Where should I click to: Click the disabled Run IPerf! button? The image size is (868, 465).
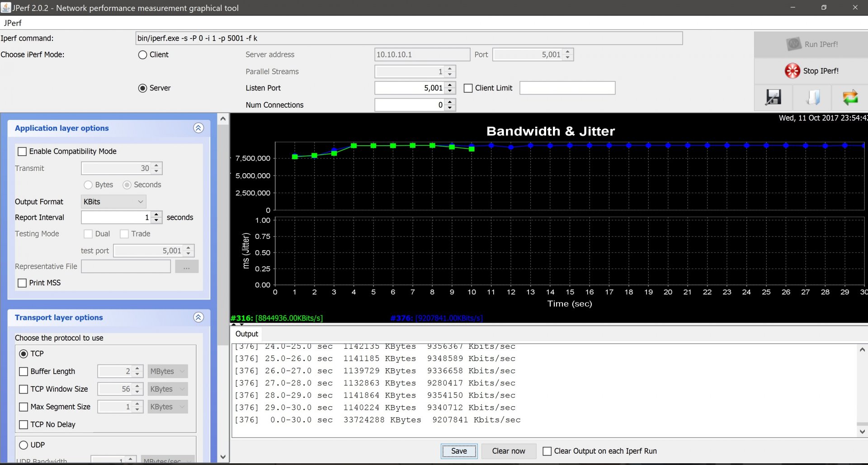811,44
